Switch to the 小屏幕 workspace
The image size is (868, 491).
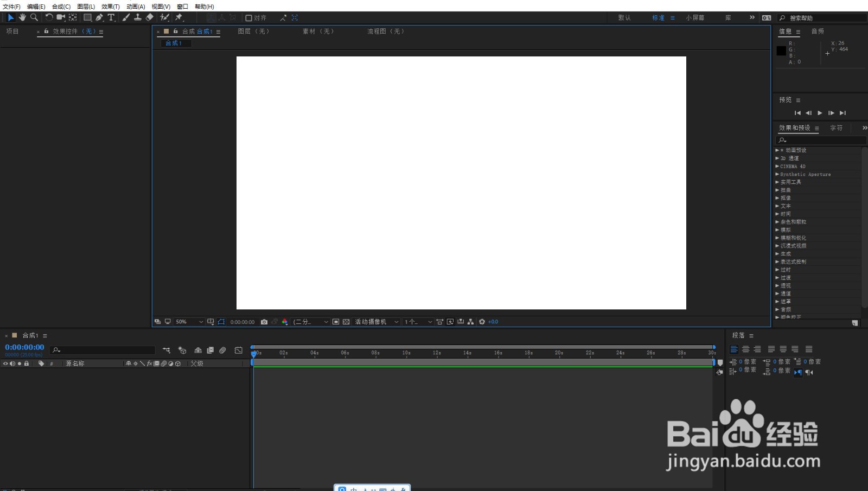point(695,18)
